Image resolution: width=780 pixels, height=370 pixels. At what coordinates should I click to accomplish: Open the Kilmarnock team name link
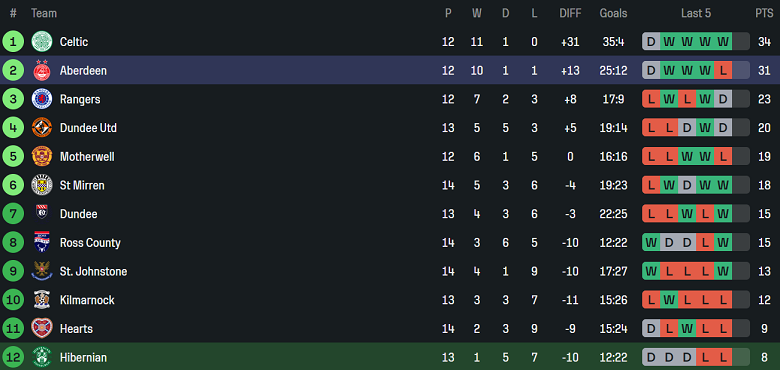click(x=87, y=300)
